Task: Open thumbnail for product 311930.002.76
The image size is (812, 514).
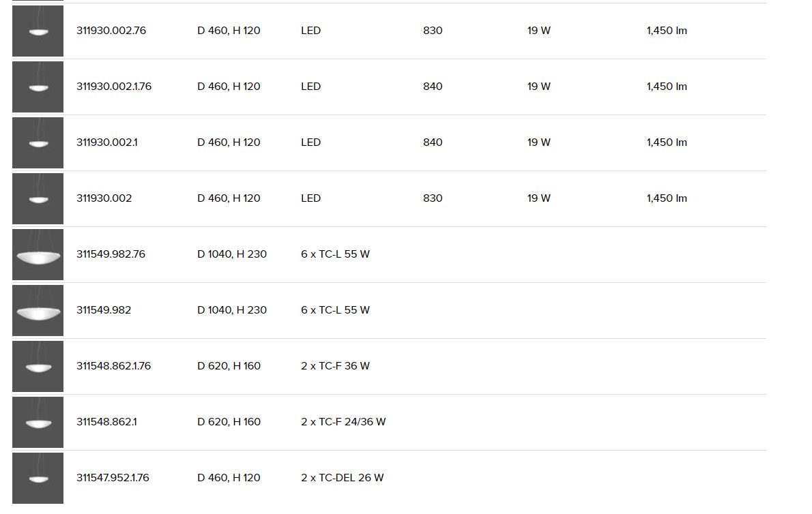Action: pos(38,31)
